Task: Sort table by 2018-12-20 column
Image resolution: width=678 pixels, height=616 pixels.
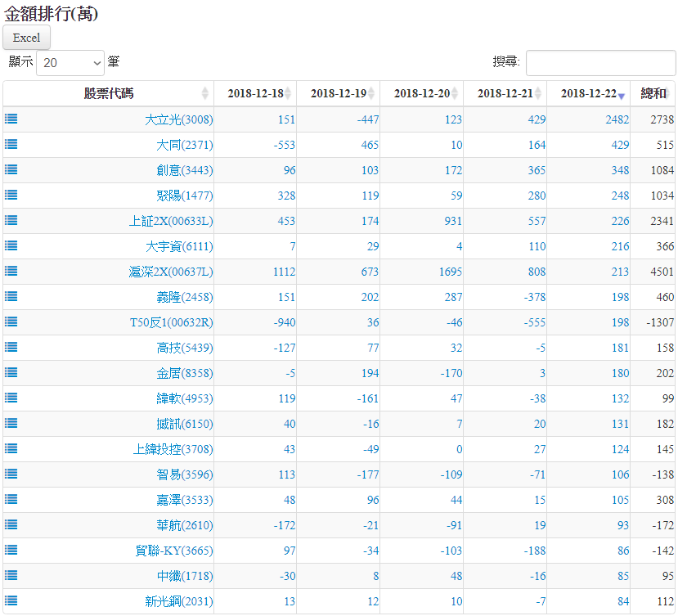Action: [x=421, y=93]
